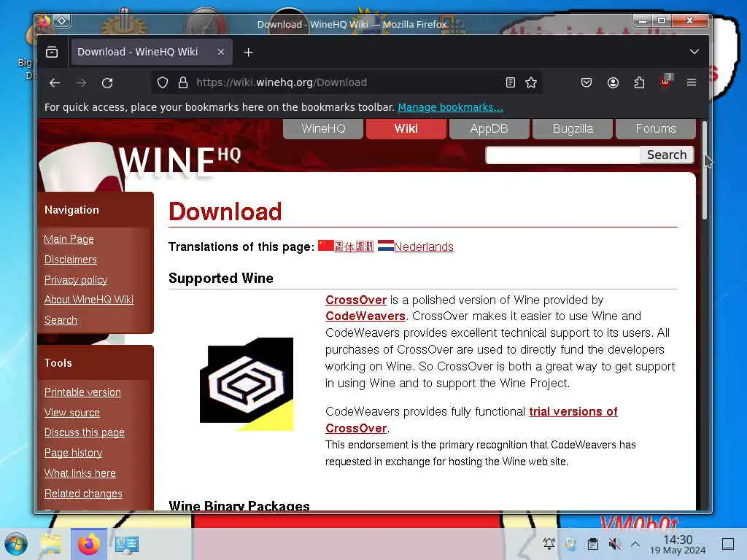Click the Firefox taskbar icon

click(x=88, y=544)
